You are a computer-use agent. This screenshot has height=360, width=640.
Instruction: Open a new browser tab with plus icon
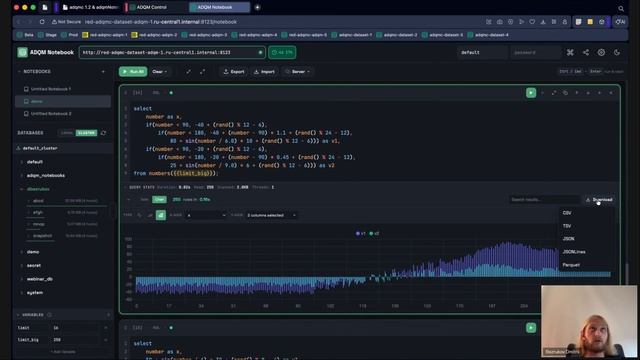257,7
